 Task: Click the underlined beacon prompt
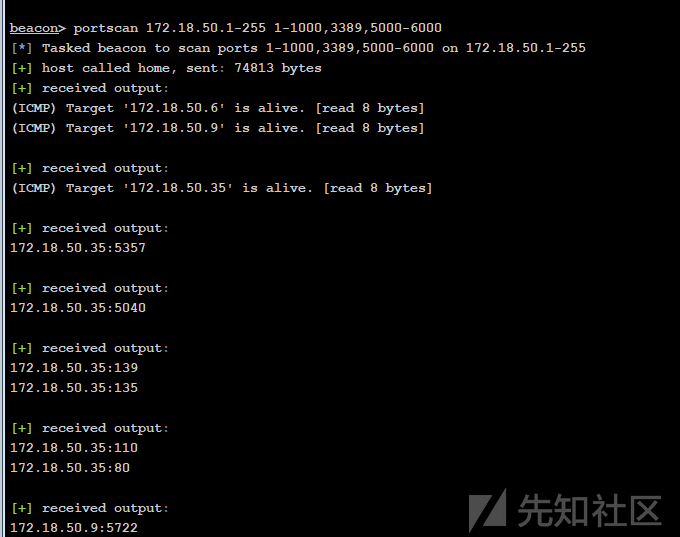tap(34, 28)
